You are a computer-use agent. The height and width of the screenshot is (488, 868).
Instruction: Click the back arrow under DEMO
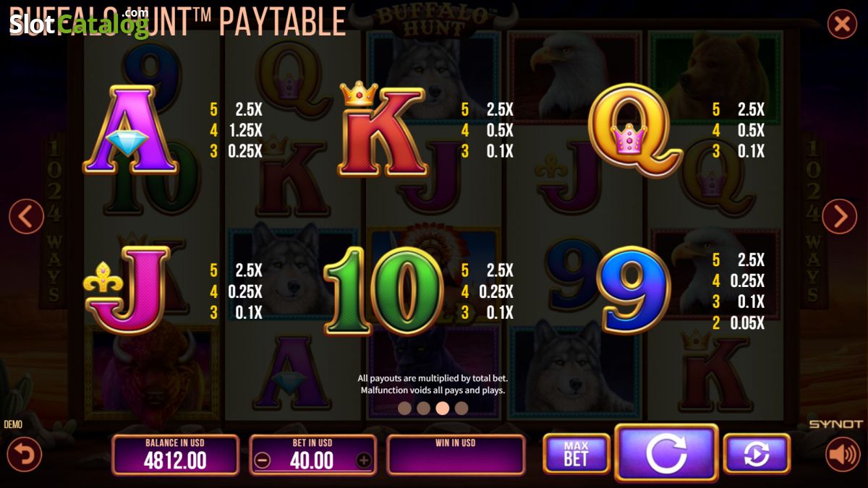[x=25, y=455]
